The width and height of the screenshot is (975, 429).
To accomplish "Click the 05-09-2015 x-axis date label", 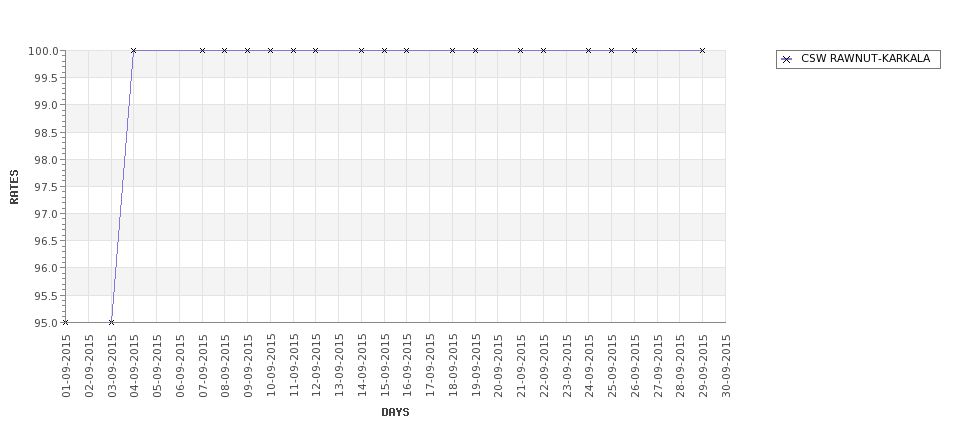I will click(157, 366).
